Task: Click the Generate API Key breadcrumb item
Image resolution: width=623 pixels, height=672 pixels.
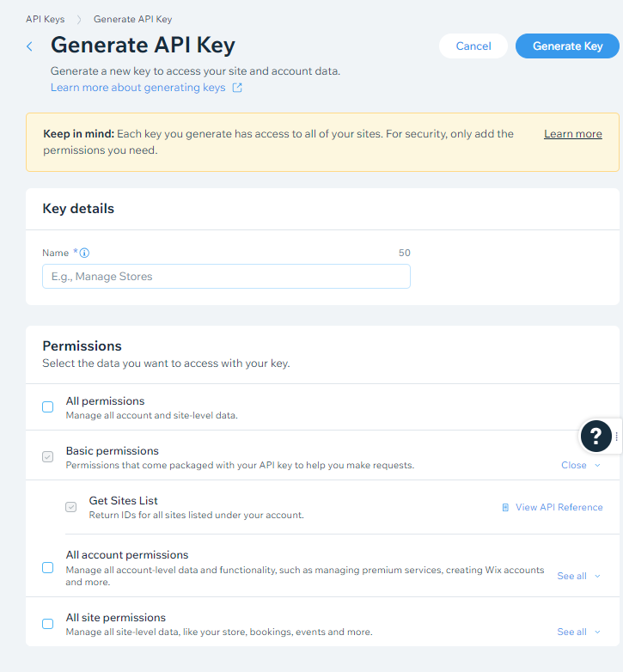Action: [x=133, y=19]
